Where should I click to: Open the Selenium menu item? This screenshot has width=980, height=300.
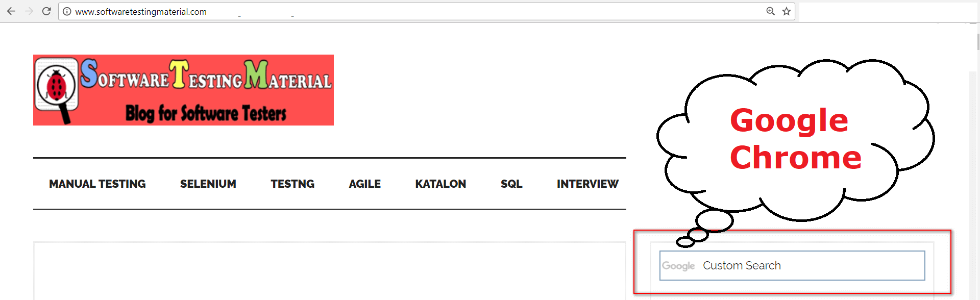point(208,184)
